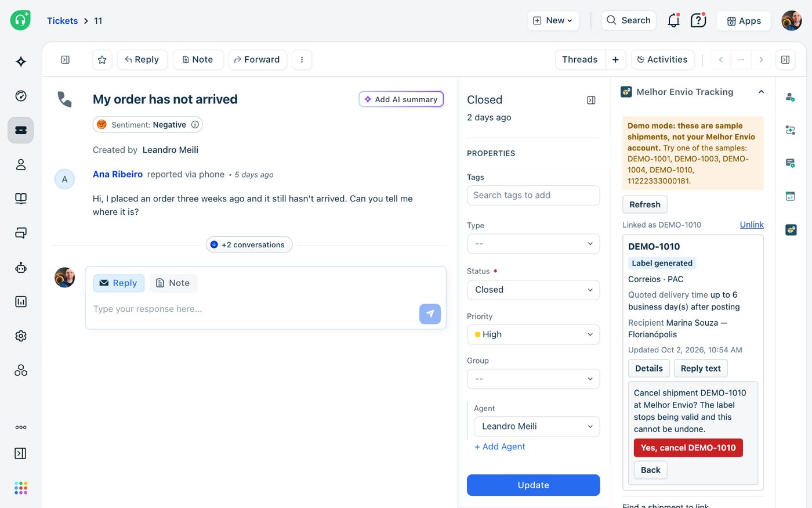Click the red Yes, cancel DEMO-1010 button

tap(688, 448)
